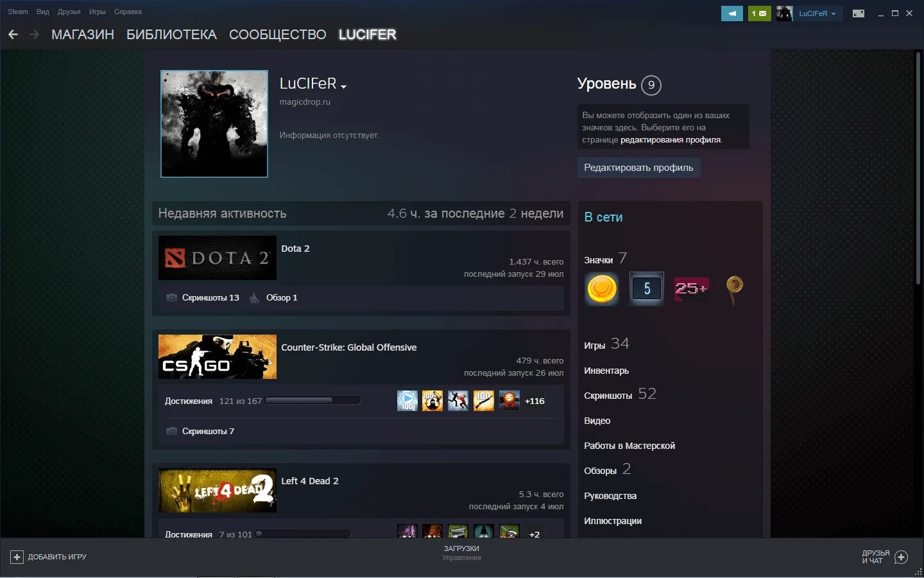Open fifth CS:GO achievement medal icon
The width and height of the screenshot is (924, 578).
coord(509,401)
